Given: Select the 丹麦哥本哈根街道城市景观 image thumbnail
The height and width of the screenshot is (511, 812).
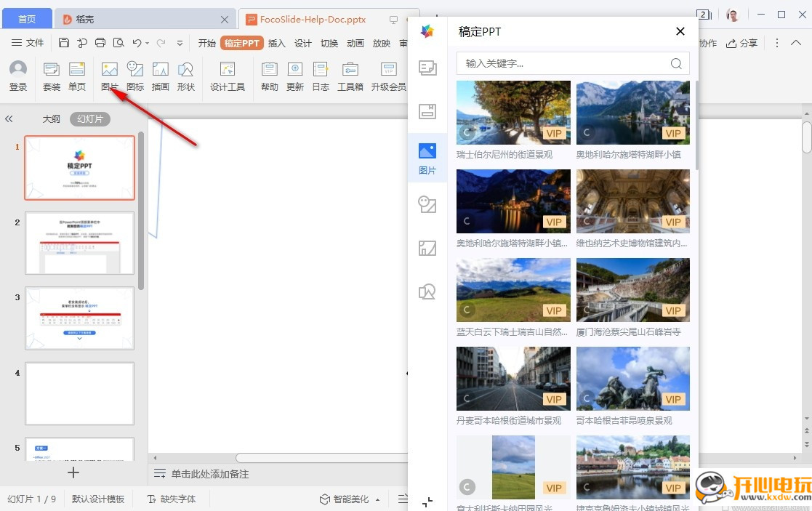Looking at the screenshot, I should [x=513, y=378].
